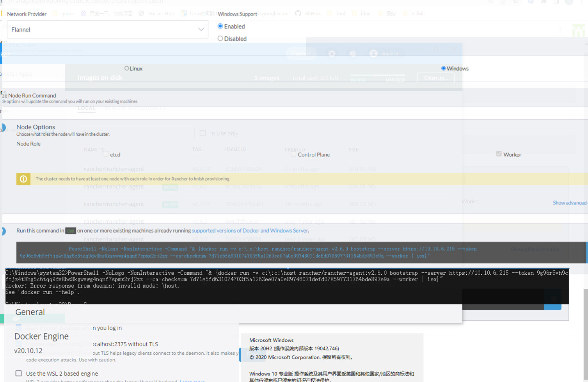Open the jingfacai account icon

373,53
